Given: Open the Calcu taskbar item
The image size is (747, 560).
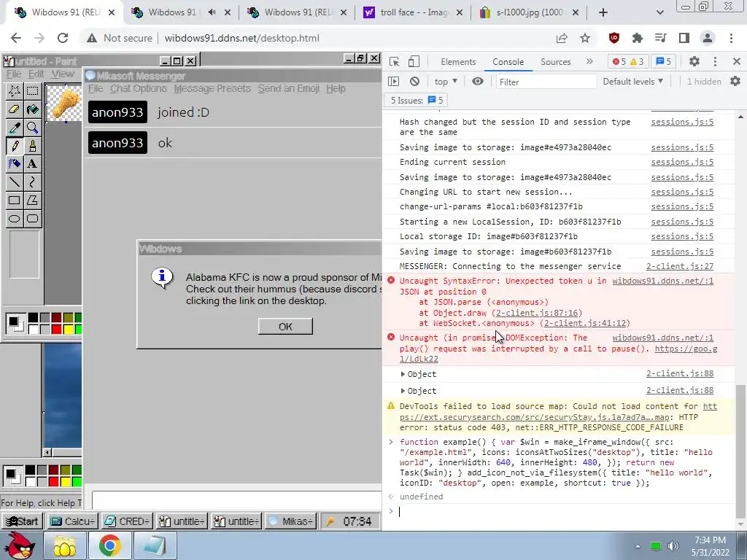Looking at the screenshot, I should (72, 521).
